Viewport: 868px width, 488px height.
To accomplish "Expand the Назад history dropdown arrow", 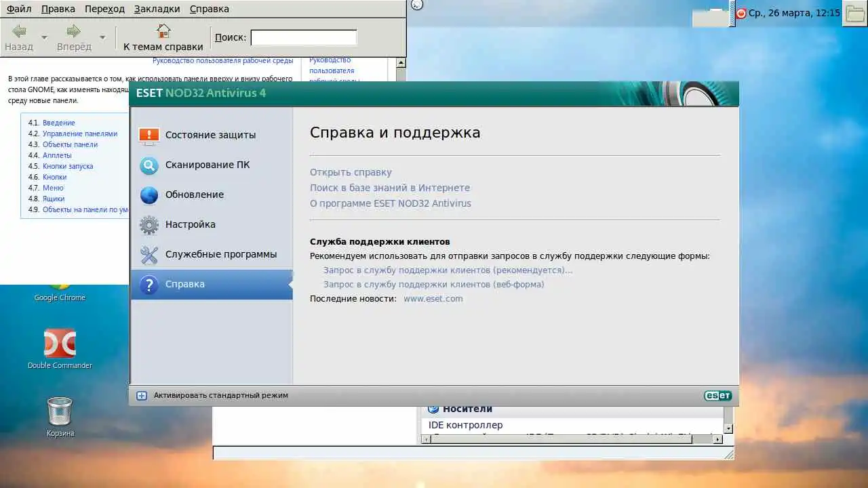I will (44, 37).
